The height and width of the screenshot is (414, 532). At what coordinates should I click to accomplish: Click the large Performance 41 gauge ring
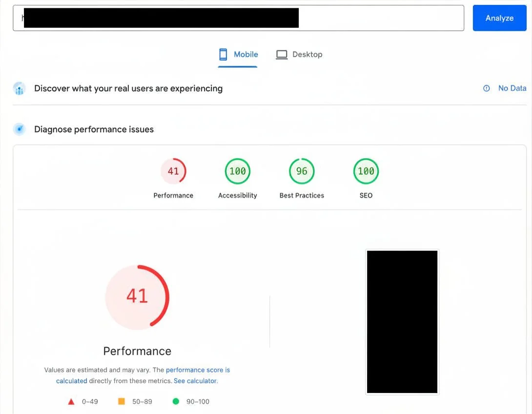click(x=137, y=297)
